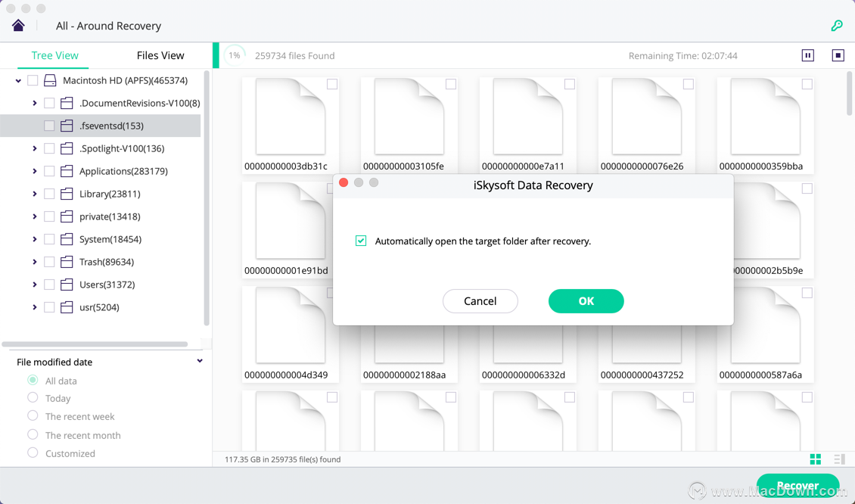Click the tree panel horizontal scrollbar
Screen dimensions: 855x504
(95, 344)
